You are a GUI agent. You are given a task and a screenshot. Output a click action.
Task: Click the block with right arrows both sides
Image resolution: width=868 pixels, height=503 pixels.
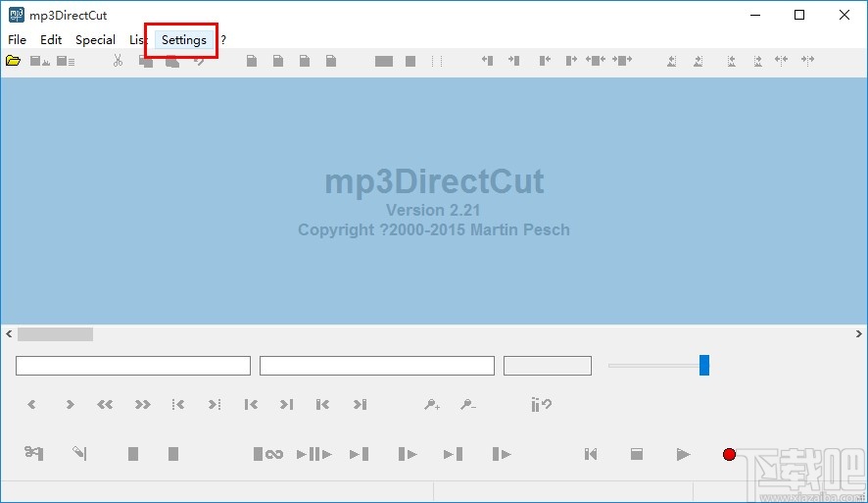tap(622, 61)
